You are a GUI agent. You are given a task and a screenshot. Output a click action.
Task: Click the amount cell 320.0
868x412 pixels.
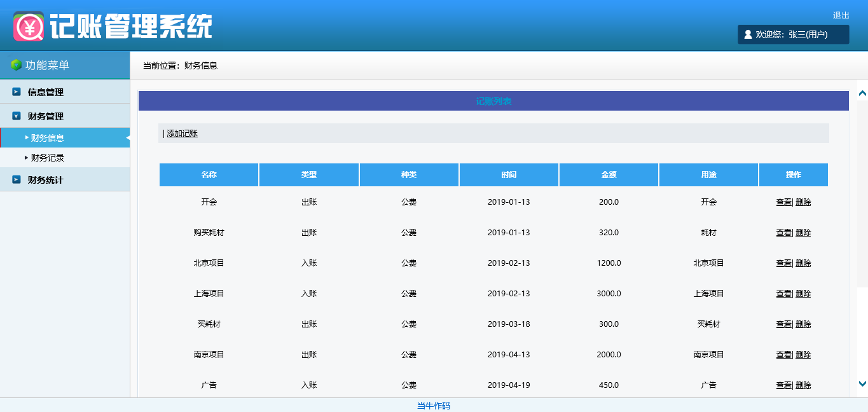(609, 233)
